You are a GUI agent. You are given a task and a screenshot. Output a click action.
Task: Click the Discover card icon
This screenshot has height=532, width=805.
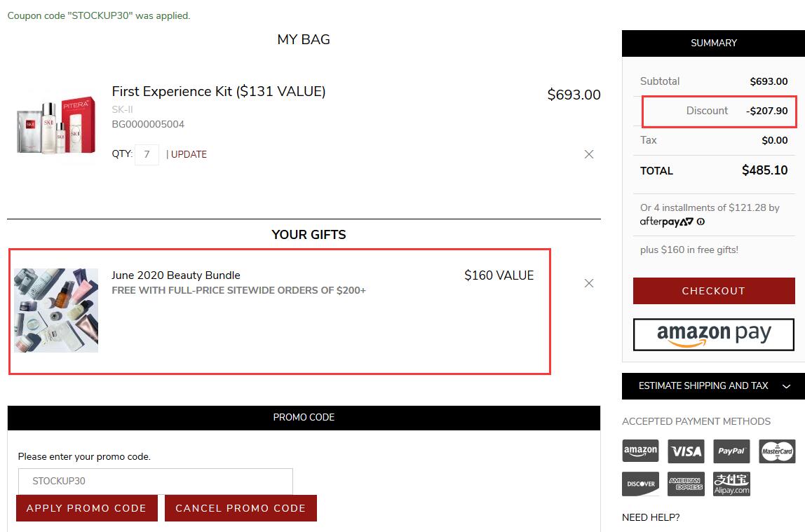point(640,484)
